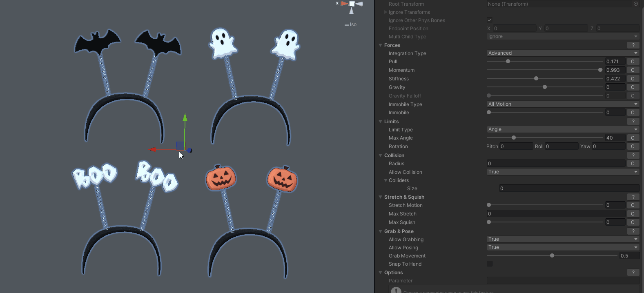The image size is (644, 293).
Task: Click the Radius input field
Action: [x=556, y=164]
